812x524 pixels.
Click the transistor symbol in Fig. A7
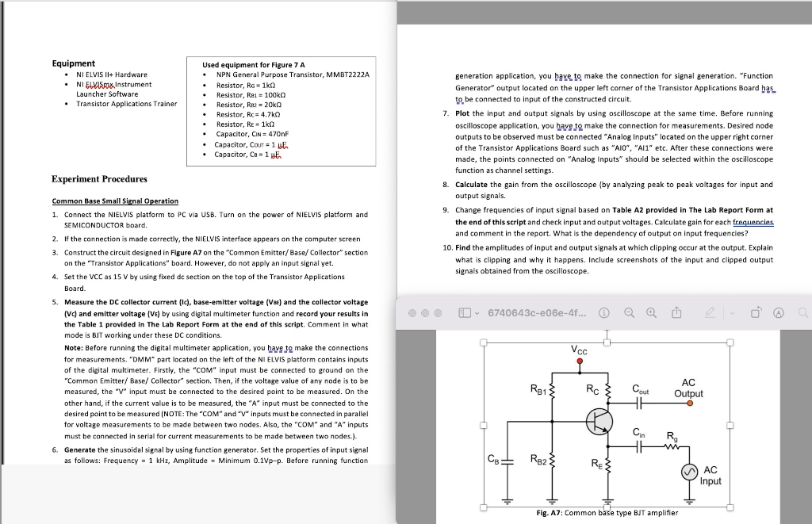[601, 422]
